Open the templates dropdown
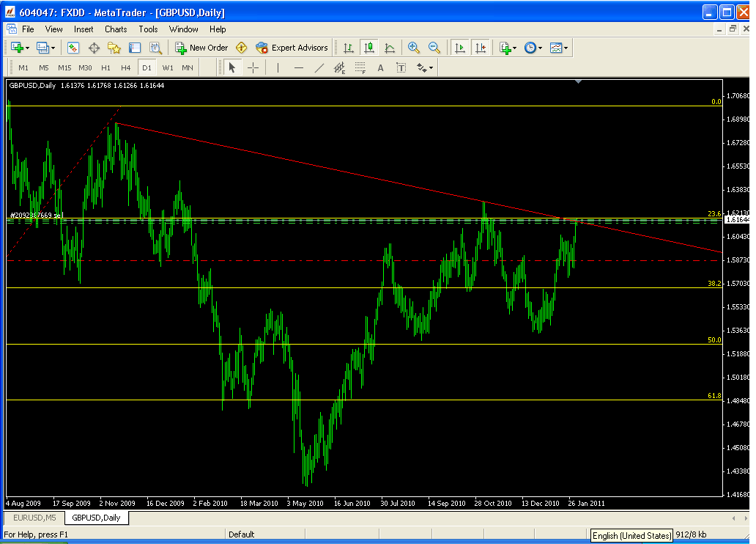Viewport: 756px width, 544px height. pos(559,48)
